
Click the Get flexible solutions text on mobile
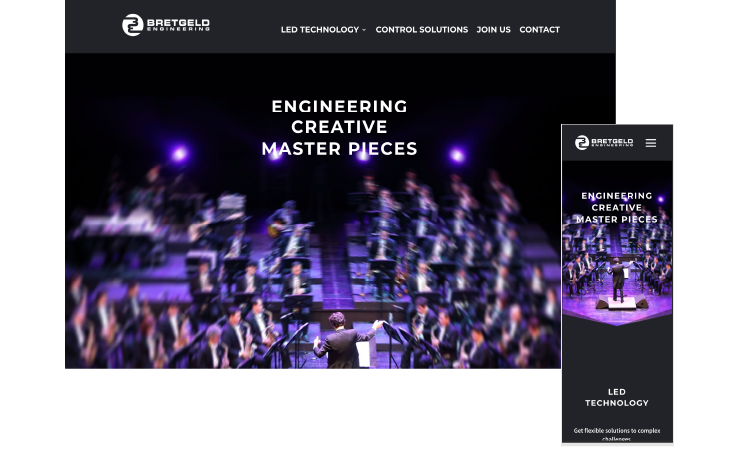click(x=617, y=434)
